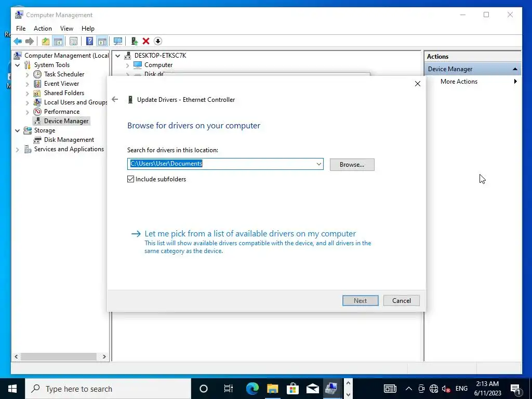Select Device Manager in the tree
Viewport: 532px width, 399px height.
(66, 121)
